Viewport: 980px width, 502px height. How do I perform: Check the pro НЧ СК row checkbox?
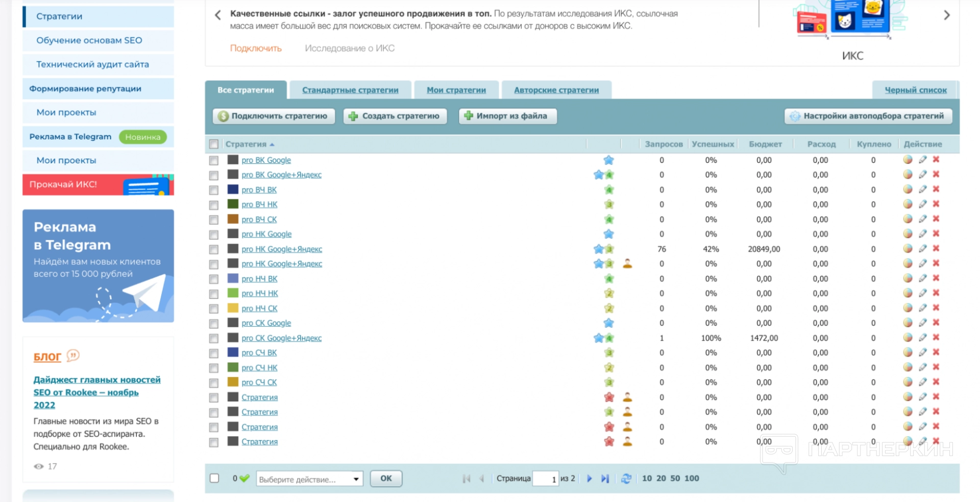pos(214,308)
